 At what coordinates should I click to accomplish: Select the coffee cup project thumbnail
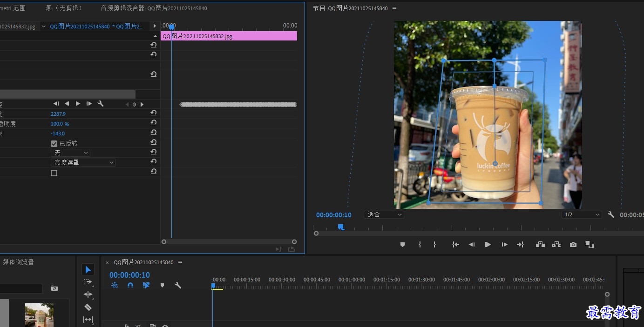coord(39,315)
